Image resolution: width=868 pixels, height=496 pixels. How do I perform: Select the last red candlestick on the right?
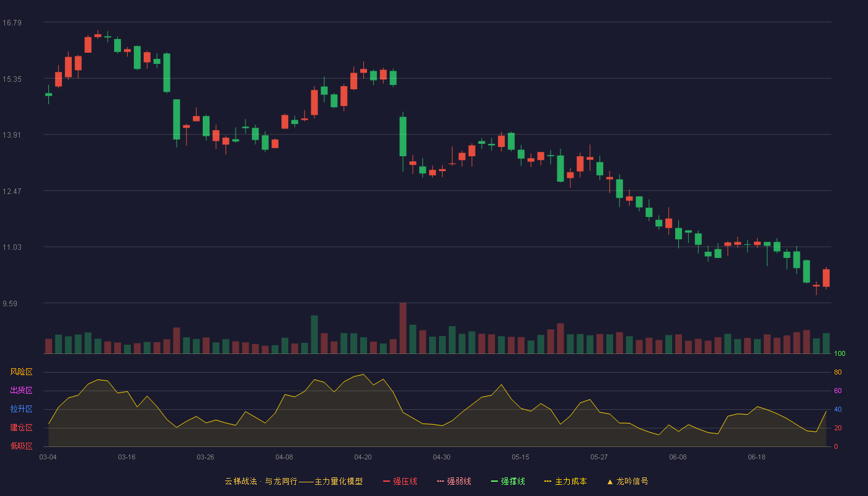[x=826, y=278]
